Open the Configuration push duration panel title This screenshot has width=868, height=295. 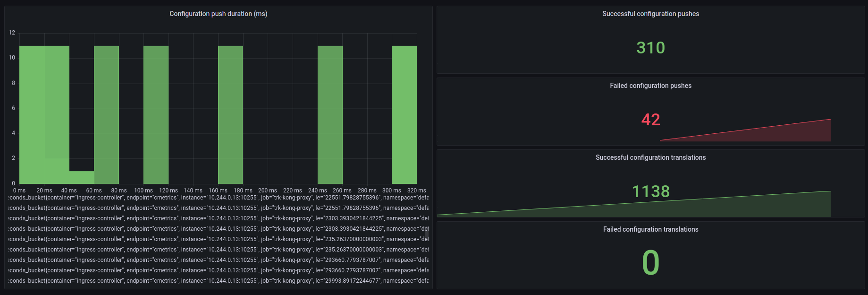click(x=219, y=14)
